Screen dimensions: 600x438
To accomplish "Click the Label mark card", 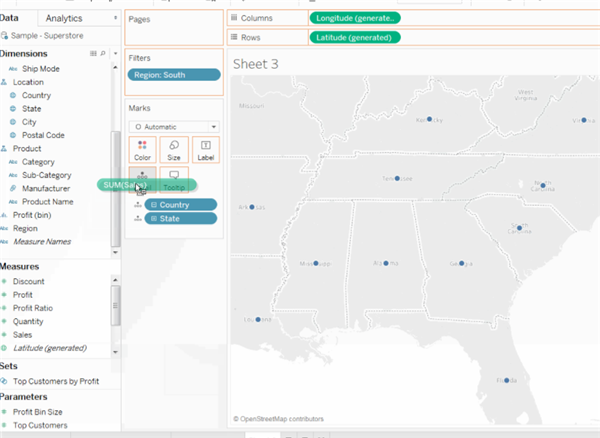I will click(206, 150).
